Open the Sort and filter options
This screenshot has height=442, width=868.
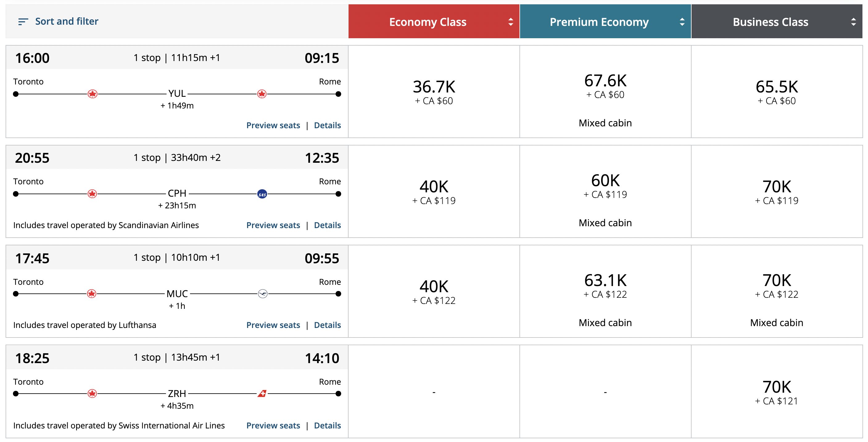tap(66, 22)
